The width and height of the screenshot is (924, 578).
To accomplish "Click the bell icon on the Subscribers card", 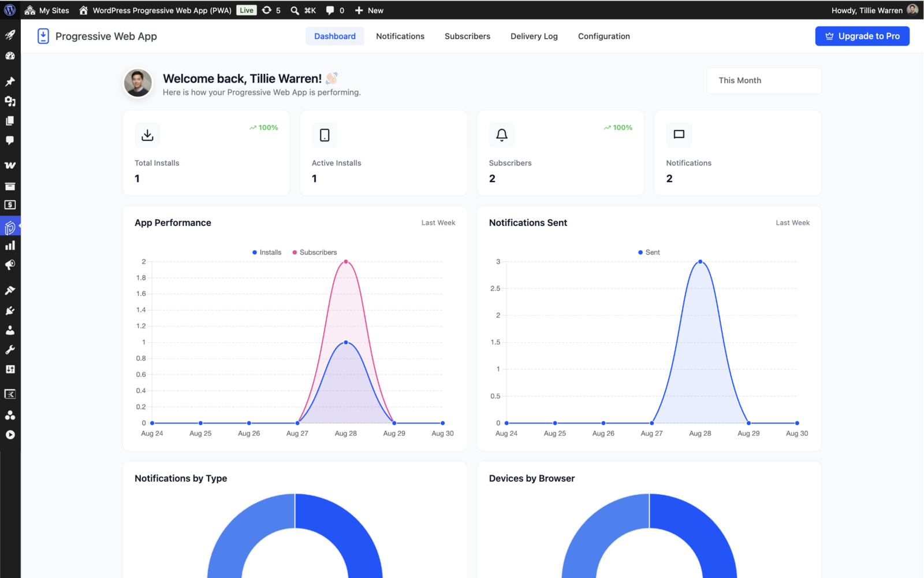I will [x=502, y=135].
